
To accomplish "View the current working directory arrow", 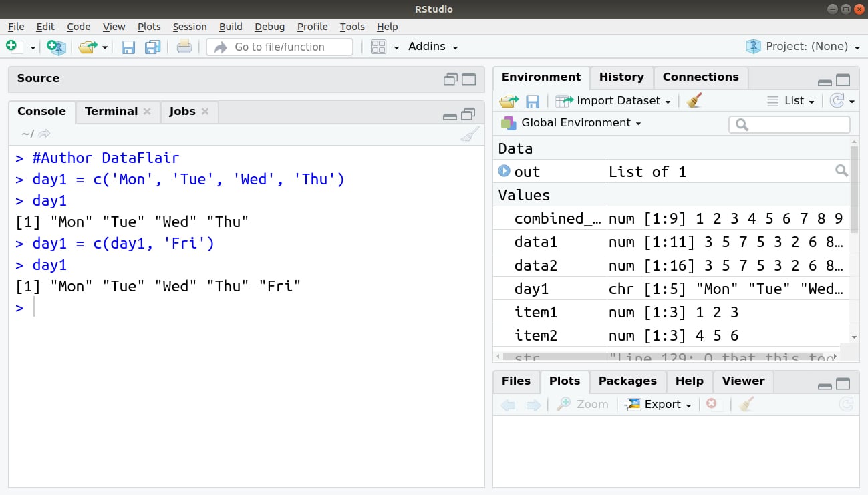I will coord(45,134).
